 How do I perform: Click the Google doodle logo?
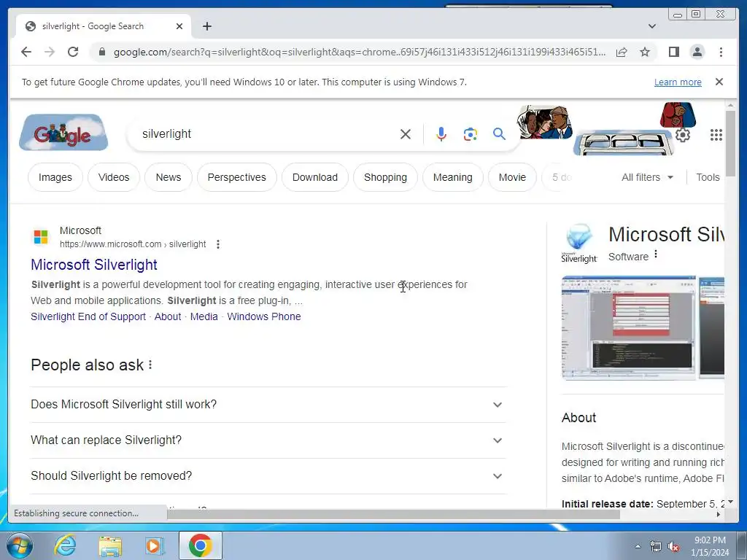tap(63, 133)
